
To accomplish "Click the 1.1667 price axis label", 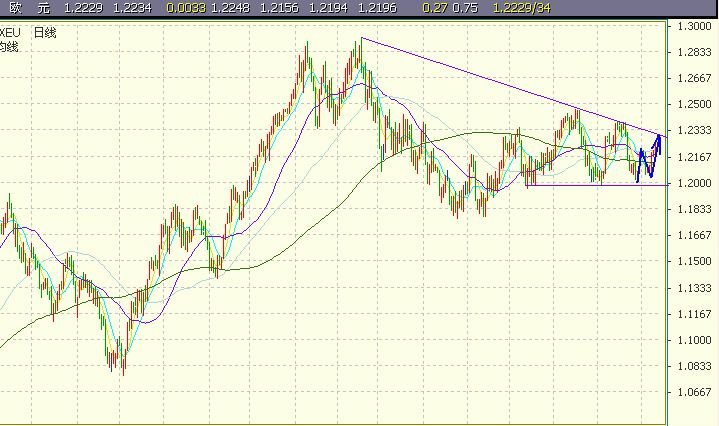I will tap(694, 235).
